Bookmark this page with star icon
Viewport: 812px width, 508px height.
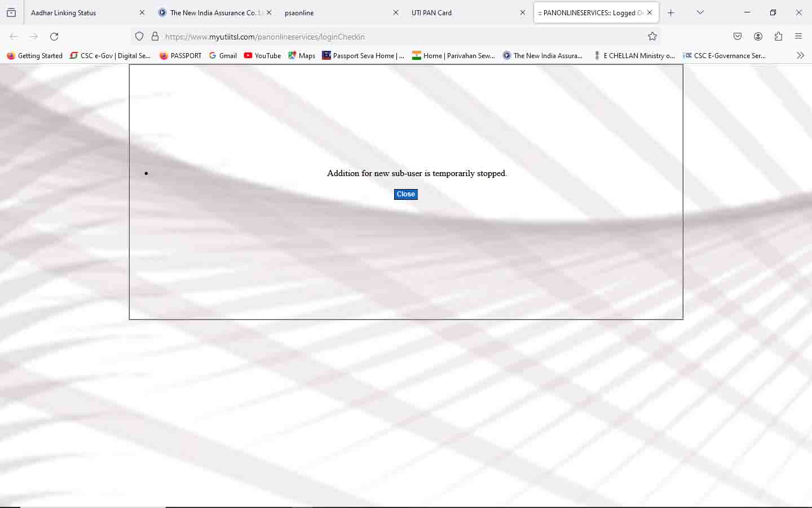click(652, 37)
